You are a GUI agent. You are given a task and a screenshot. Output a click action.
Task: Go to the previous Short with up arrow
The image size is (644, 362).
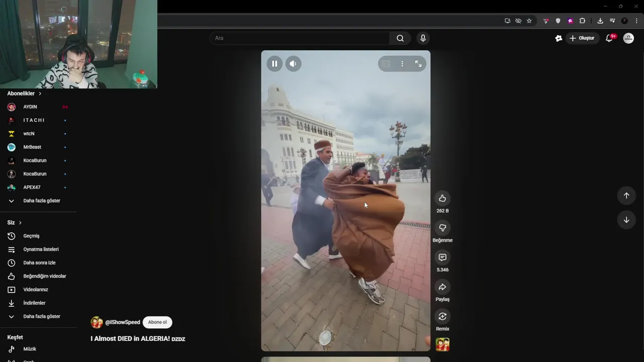(626, 196)
